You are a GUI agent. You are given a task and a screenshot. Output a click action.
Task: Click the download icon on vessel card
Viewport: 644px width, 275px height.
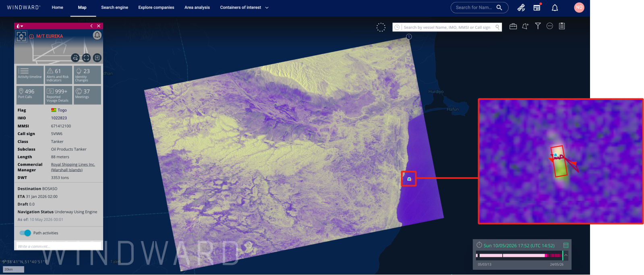coord(97,58)
